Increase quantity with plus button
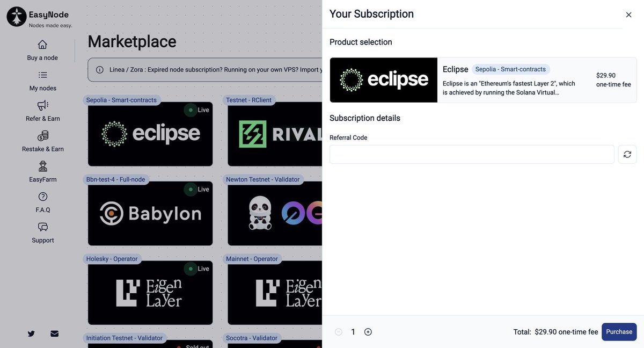The height and width of the screenshot is (348, 644). pos(368,332)
